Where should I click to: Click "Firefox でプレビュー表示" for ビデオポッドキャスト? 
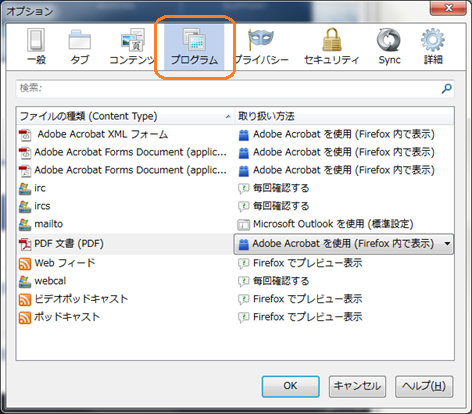pyautogui.click(x=308, y=299)
